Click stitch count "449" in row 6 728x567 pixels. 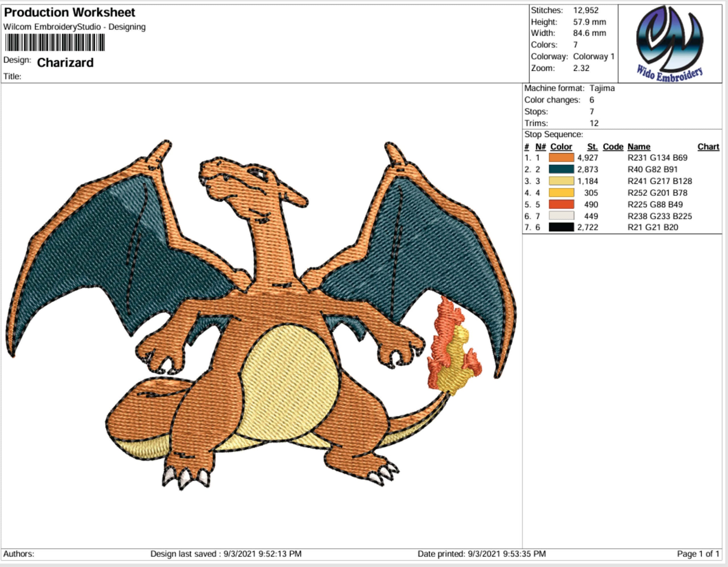tap(591, 216)
